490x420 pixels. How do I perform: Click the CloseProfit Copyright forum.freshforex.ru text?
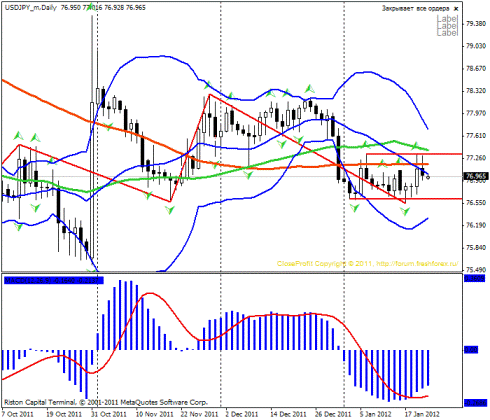(x=368, y=264)
